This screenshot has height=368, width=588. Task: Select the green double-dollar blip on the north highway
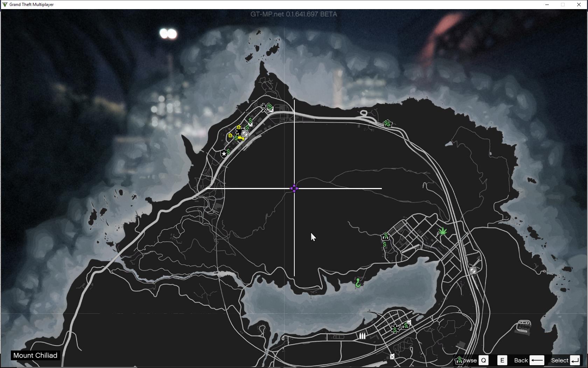(387, 124)
